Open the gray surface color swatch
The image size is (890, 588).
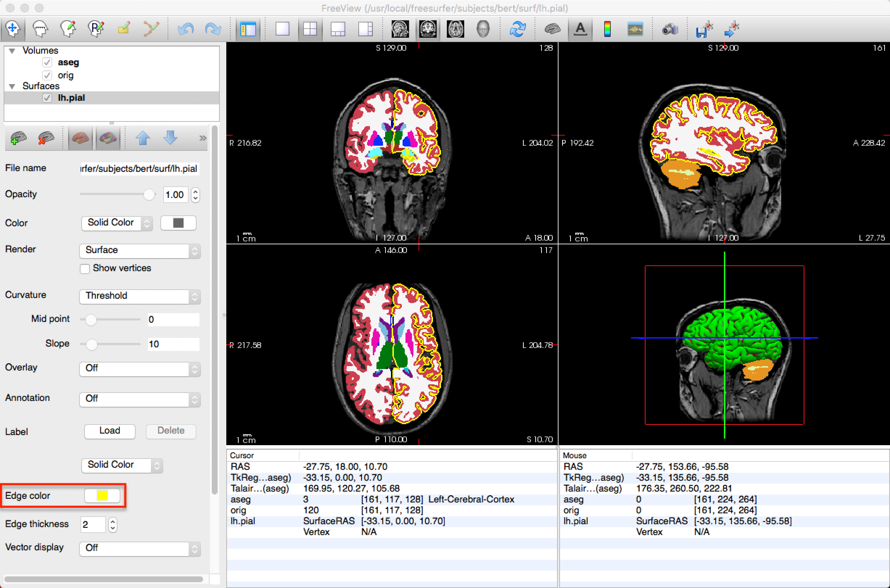178,223
